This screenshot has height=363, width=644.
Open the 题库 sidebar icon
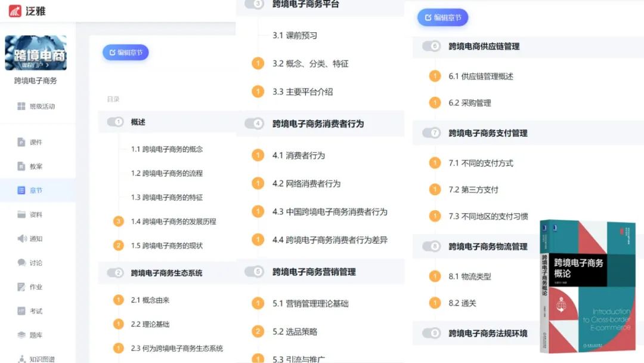click(21, 335)
